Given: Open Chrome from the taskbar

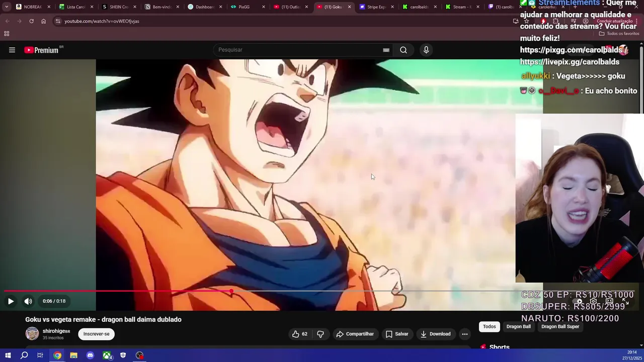Looking at the screenshot, I should (x=57, y=355).
